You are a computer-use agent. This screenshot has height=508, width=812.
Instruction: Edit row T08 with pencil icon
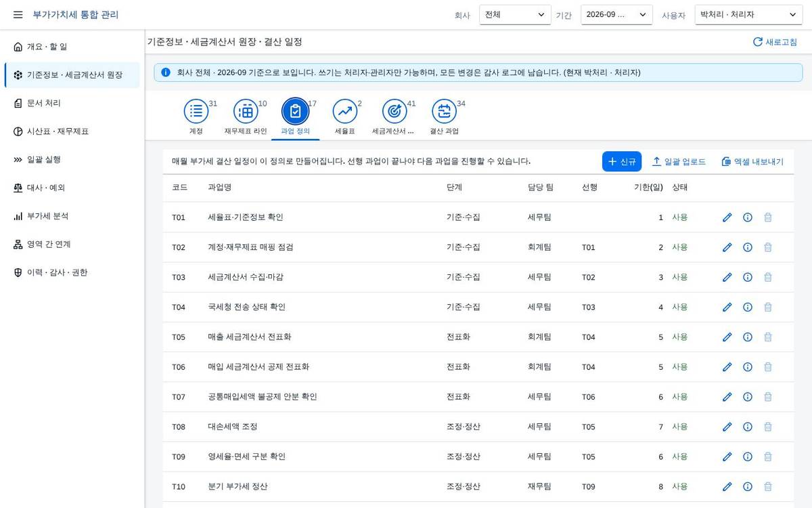(727, 427)
